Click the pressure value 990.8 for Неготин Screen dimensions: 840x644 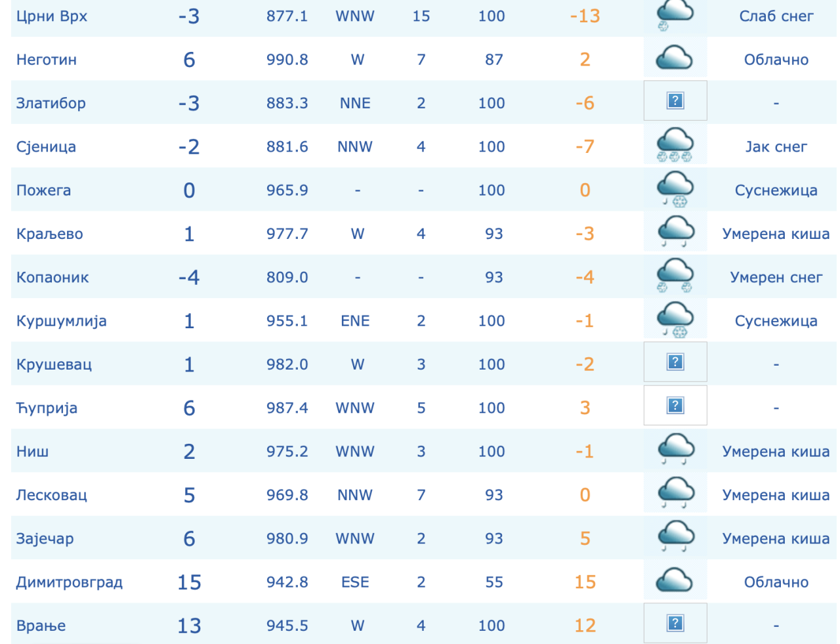click(287, 60)
